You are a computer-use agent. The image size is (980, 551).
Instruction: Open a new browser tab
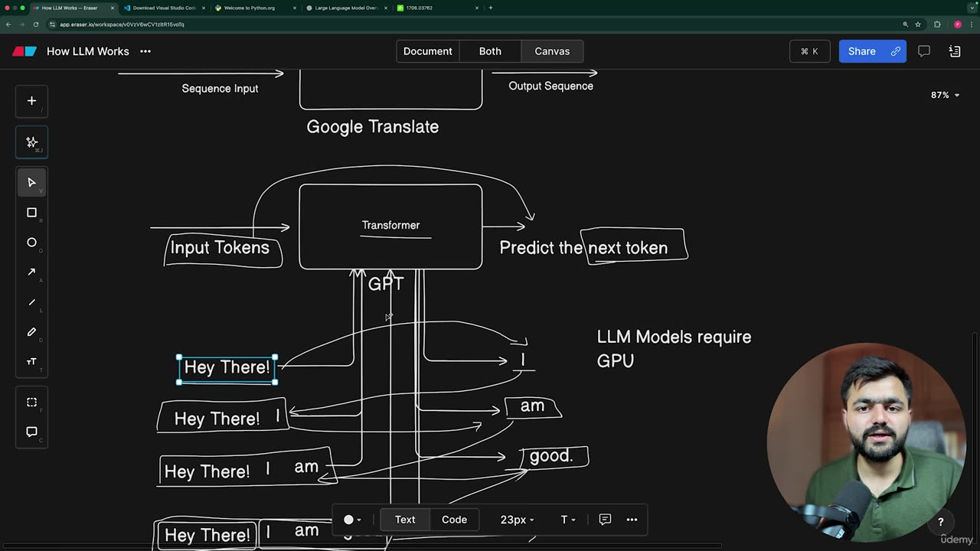491,8
